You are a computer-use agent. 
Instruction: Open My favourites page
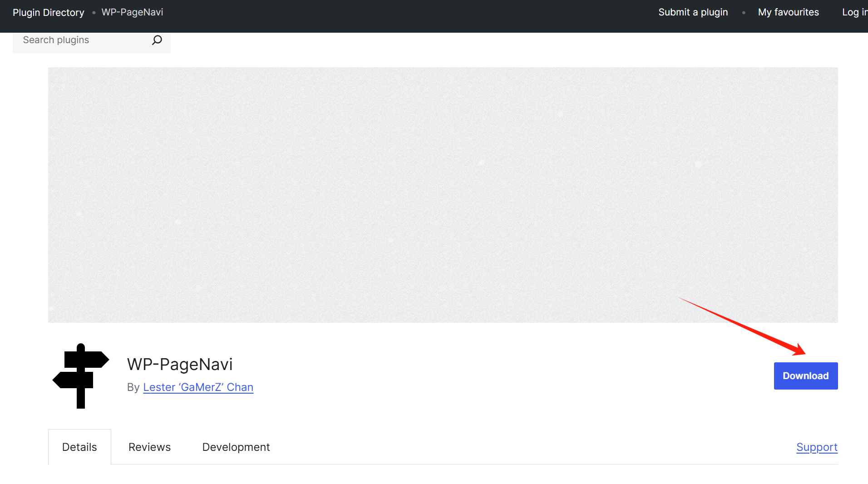pyautogui.click(x=788, y=12)
